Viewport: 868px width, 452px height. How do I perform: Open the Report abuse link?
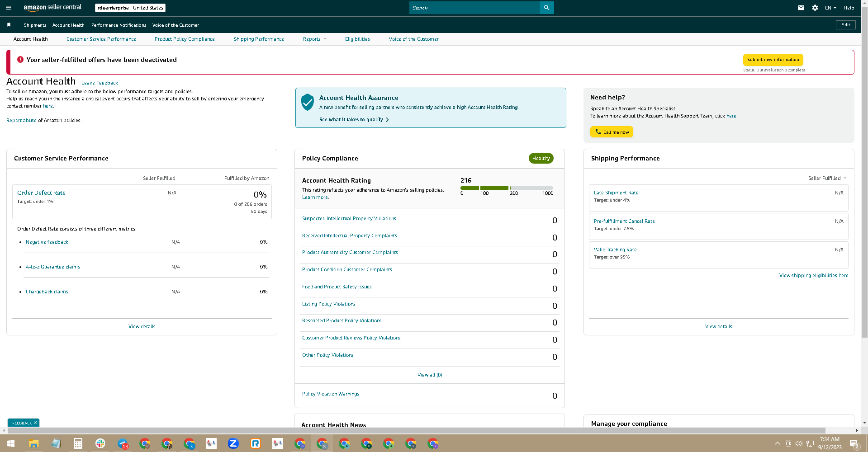pos(21,120)
